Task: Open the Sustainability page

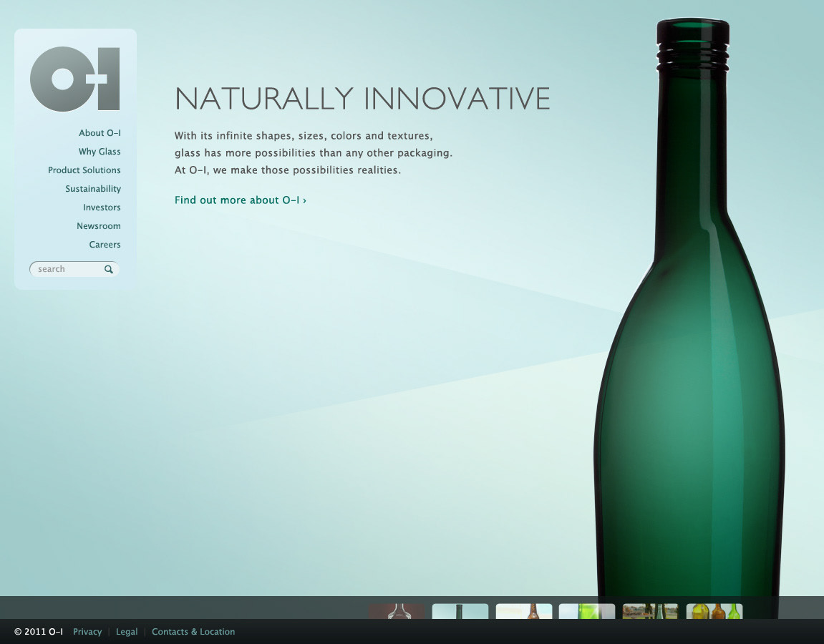Action: tap(93, 189)
